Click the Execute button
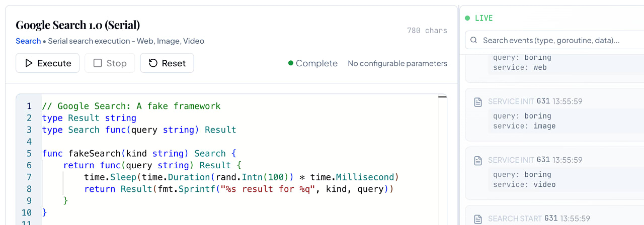This screenshot has width=644, height=225. pyautogui.click(x=47, y=63)
